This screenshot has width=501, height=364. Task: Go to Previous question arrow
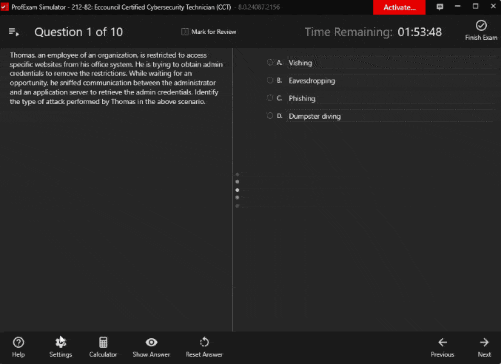(x=442, y=342)
